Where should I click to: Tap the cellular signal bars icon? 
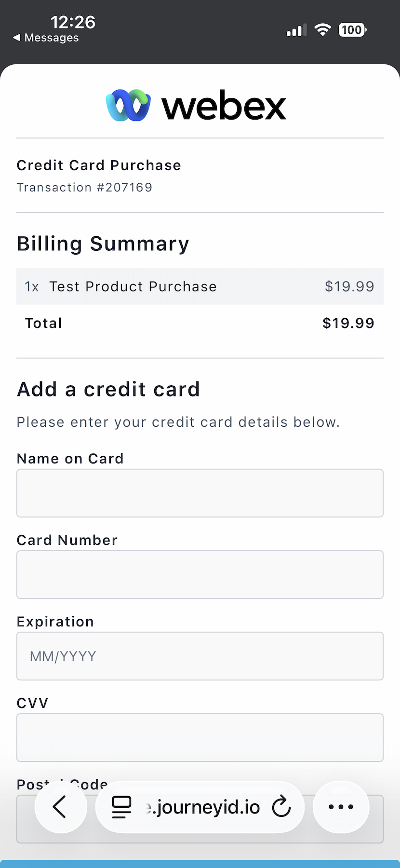(x=296, y=30)
